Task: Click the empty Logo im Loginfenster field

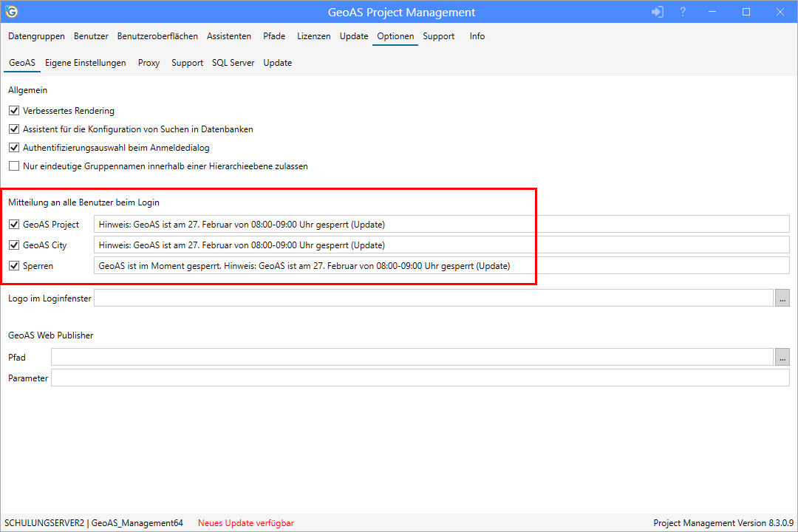Action: (x=369, y=298)
